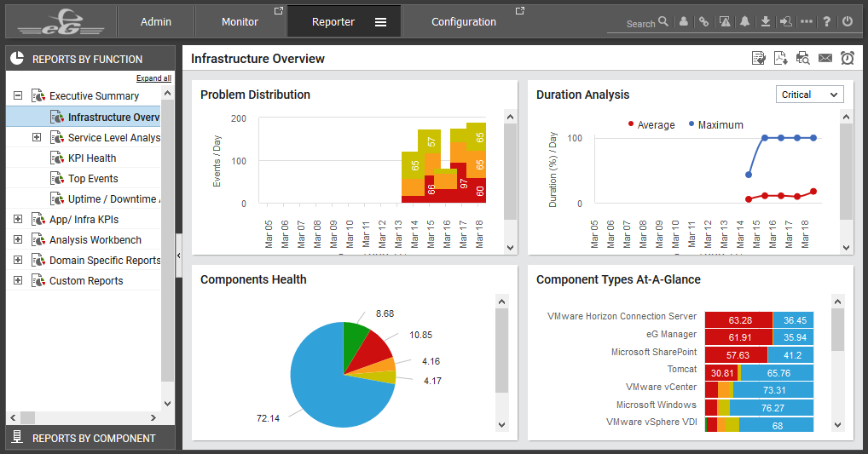Image resolution: width=868 pixels, height=454 pixels.
Task: Click tree horizontal scrollbar right arrow
Action: click(153, 417)
